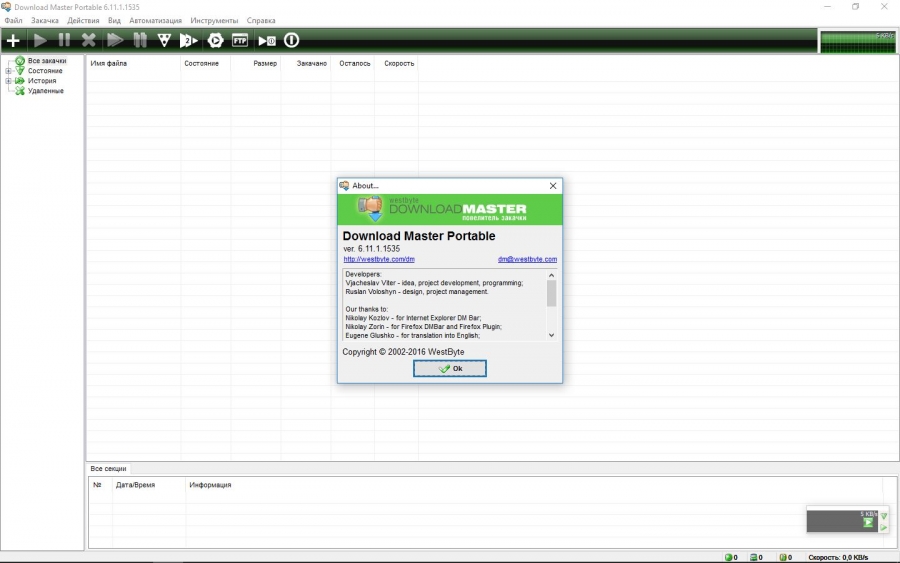
Task: Click 'Скорость: 0,0 KB/s' status bar text
Action: pyautogui.click(x=838, y=557)
